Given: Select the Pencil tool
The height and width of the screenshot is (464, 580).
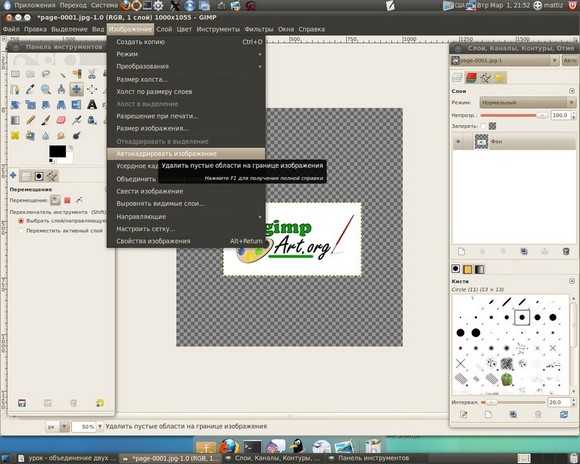Looking at the screenshot, I should 30,120.
